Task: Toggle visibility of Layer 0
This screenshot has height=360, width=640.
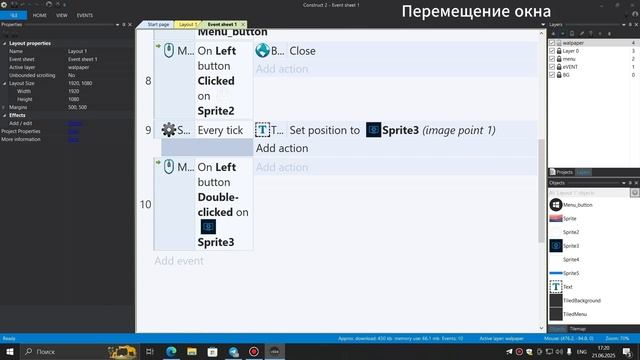Action: [x=552, y=51]
